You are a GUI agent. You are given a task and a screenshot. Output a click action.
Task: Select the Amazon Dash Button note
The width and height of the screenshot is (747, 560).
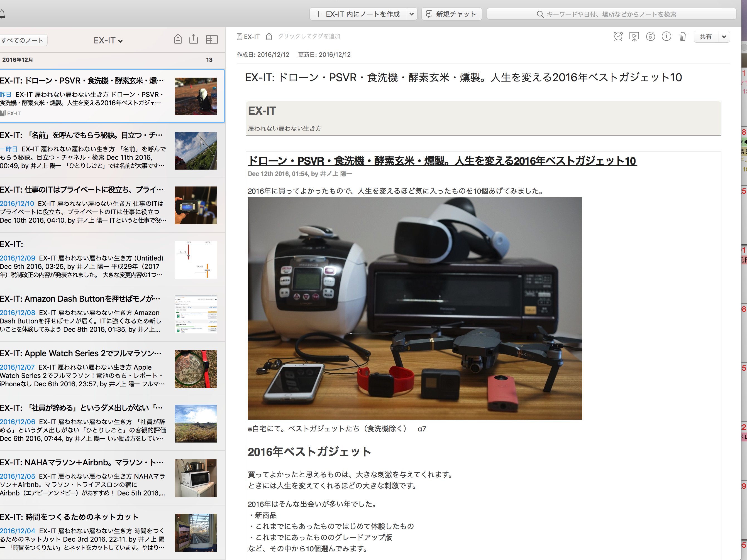point(112,314)
